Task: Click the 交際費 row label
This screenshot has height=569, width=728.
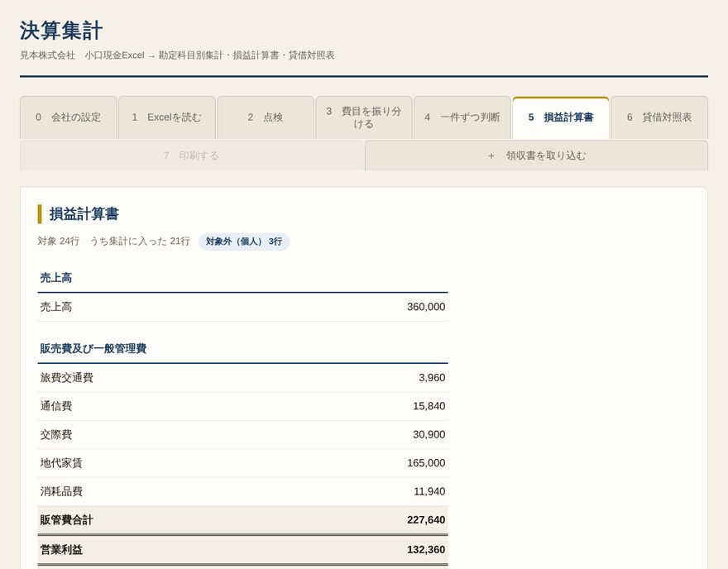Action: tap(55, 434)
